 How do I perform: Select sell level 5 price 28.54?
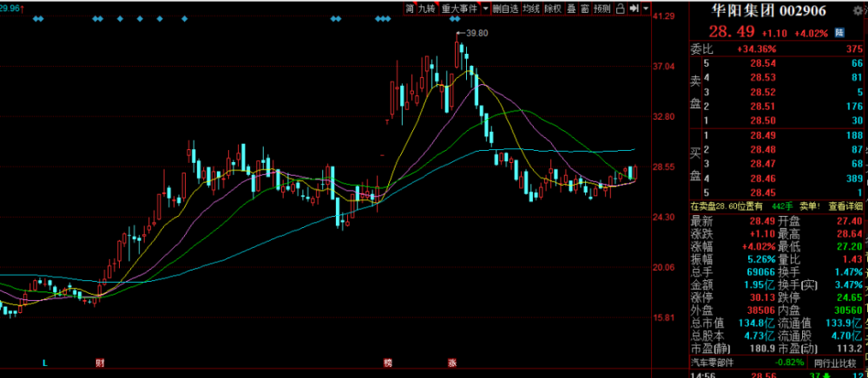pyautogui.click(x=763, y=63)
